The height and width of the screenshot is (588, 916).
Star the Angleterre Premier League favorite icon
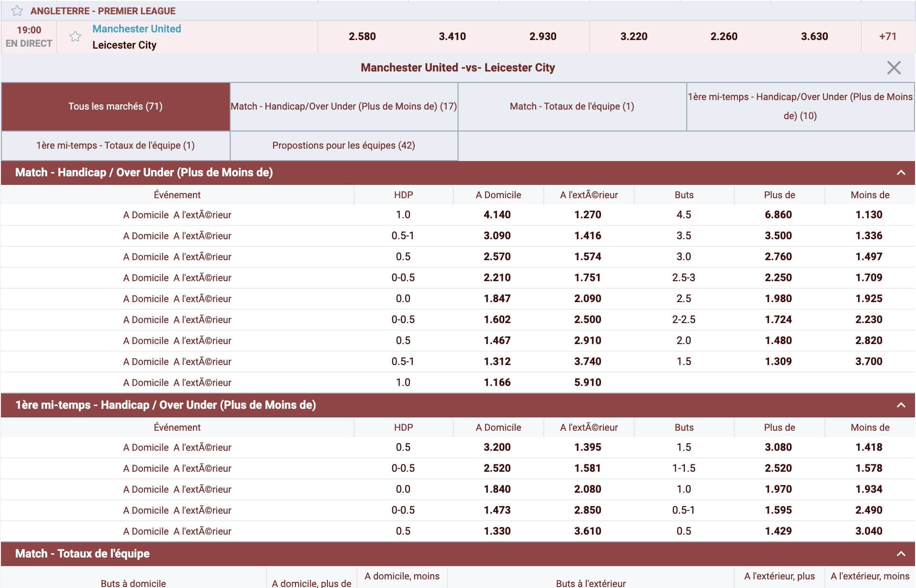17,10
